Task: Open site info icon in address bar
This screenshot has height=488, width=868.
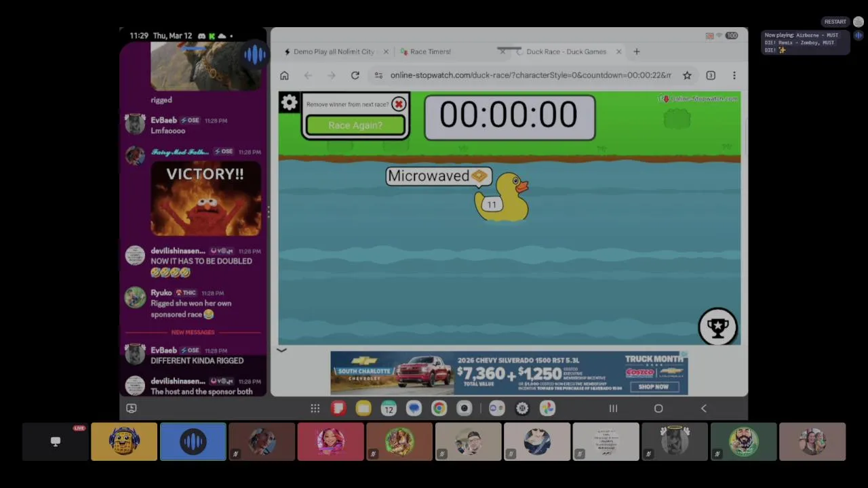Action: (x=378, y=75)
